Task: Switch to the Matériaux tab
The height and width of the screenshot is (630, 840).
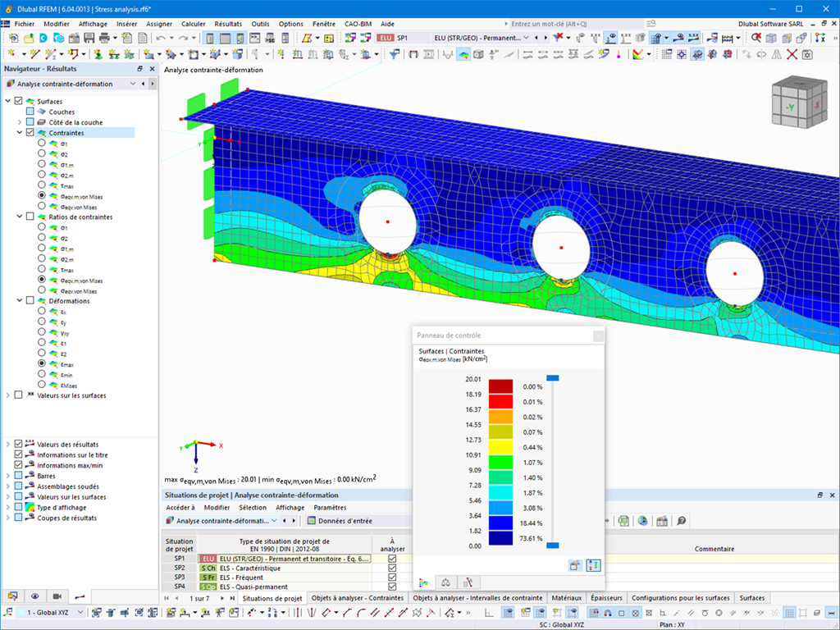Action: tap(566, 598)
